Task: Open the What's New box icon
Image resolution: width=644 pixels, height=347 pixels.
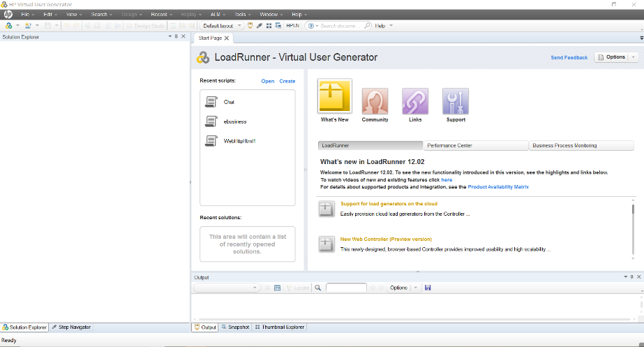Action: [x=335, y=96]
